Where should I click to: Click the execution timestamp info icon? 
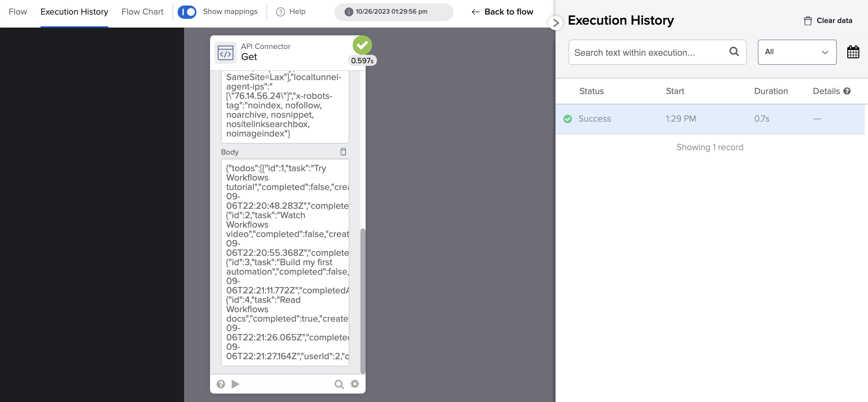348,12
